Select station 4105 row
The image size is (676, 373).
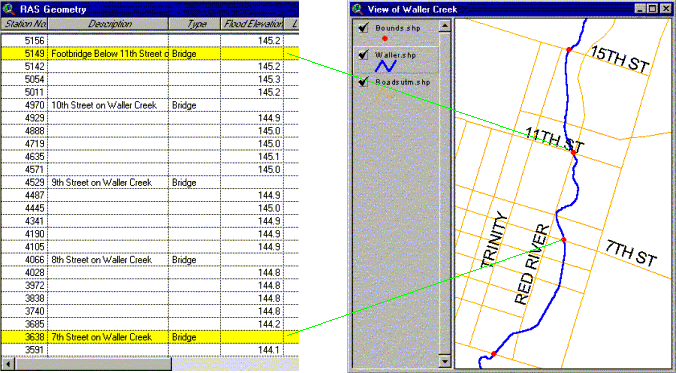(150, 247)
